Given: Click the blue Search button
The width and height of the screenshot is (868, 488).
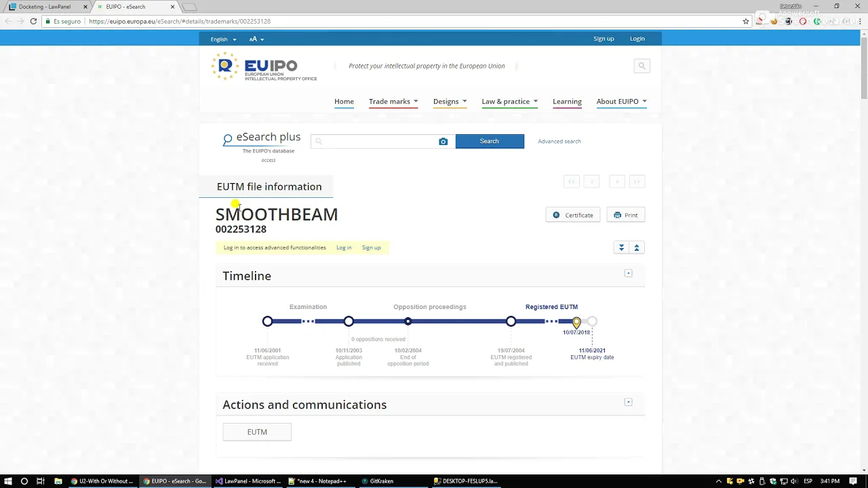Looking at the screenshot, I should pos(490,141).
